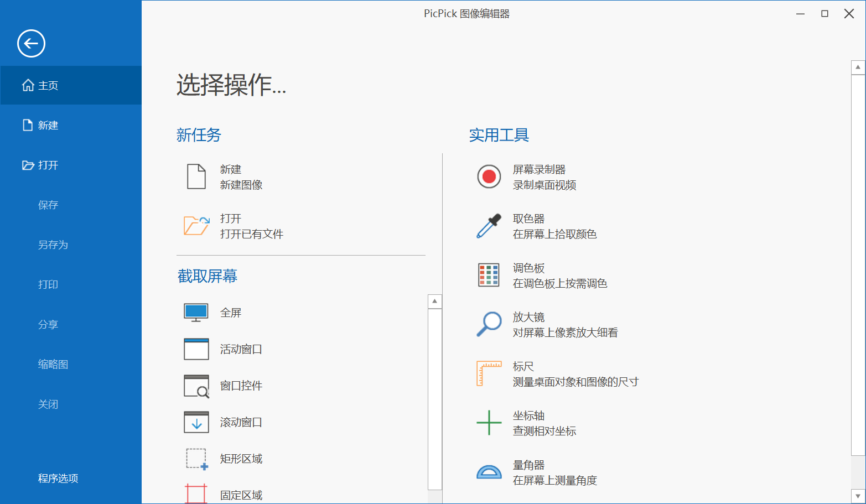Viewport: 866px width, 504px height.
Task: Click the 活动窗口 window icon
Action: pos(196,349)
